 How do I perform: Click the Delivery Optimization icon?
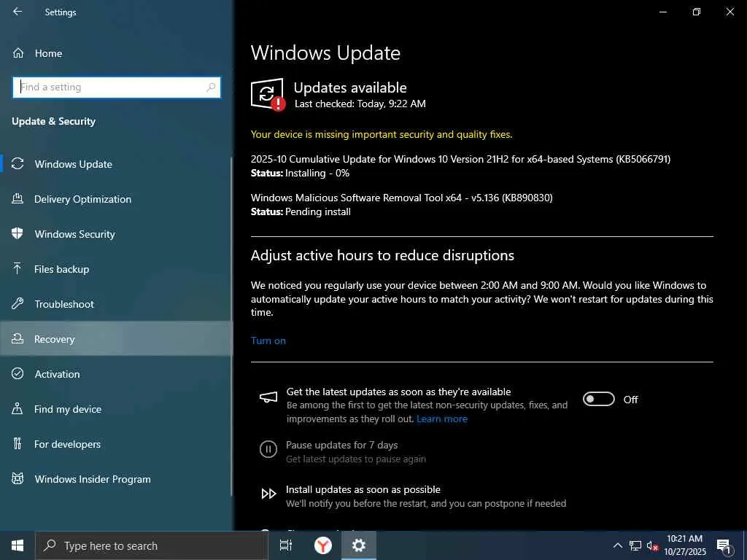18,198
